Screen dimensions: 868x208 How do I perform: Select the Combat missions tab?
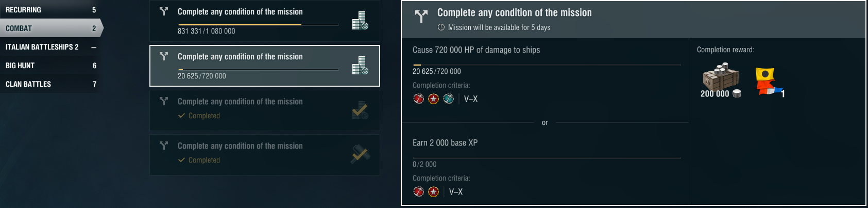pos(50,28)
